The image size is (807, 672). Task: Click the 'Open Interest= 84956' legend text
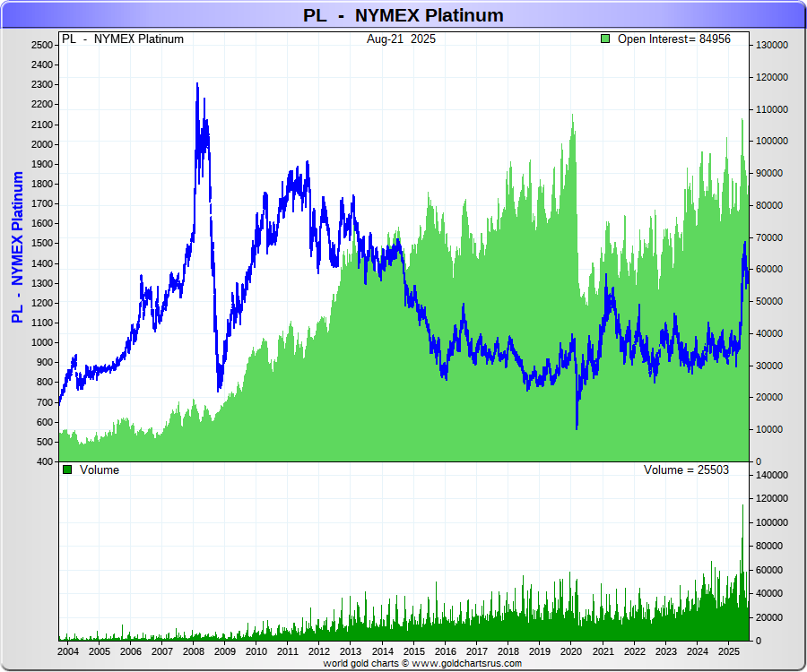[673, 39]
